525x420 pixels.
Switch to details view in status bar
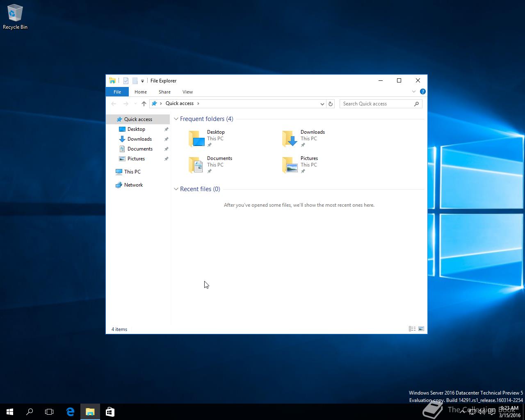[412, 329]
